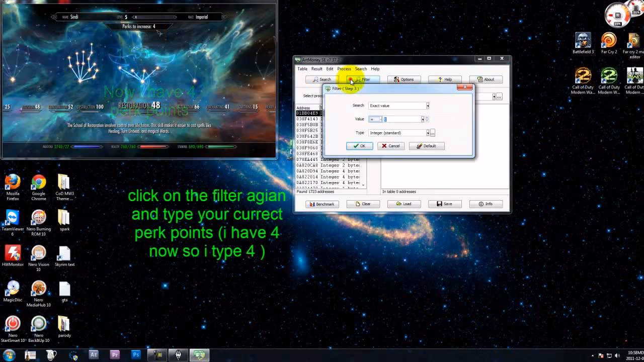Open the Result menu in ArtMoney
The width and height of the screenshot is (644, 362).
point(316,69)
